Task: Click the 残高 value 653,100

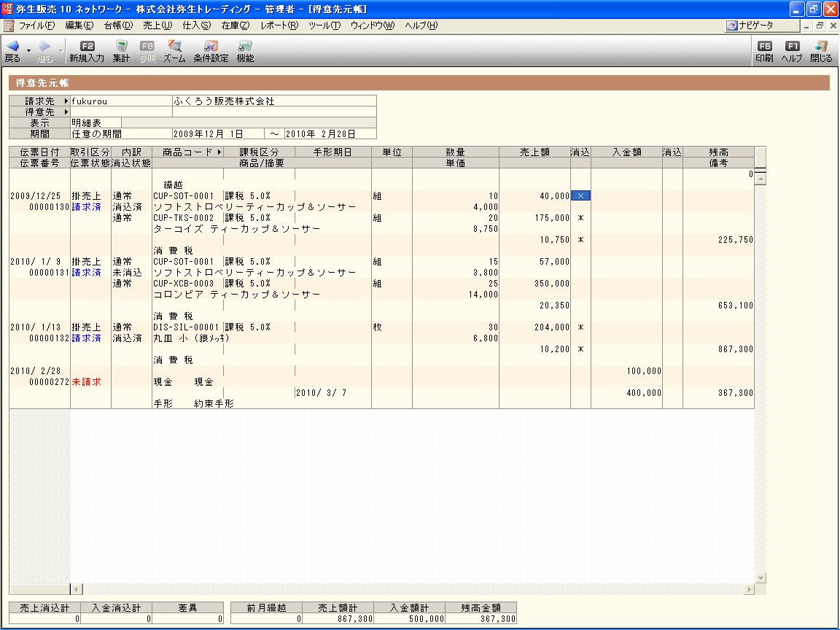Action: pos(736,306)
